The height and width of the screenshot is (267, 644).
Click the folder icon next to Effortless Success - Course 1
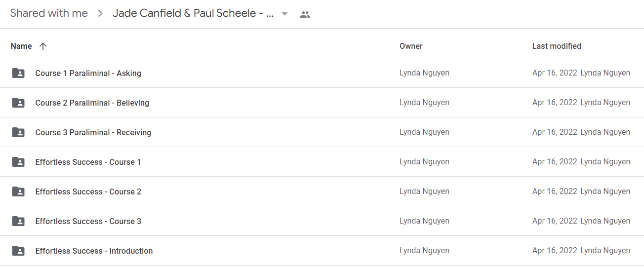(18, 162)
